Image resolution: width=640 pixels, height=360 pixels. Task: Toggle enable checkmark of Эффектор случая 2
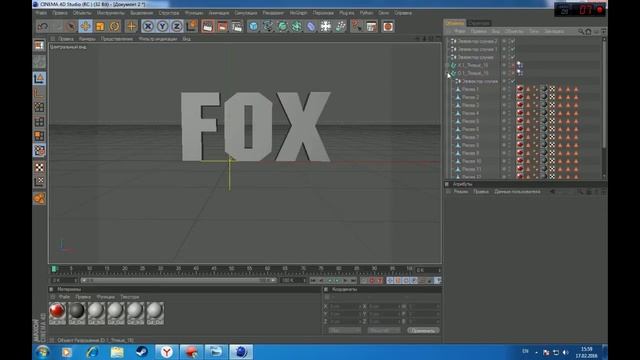point(513,41)
